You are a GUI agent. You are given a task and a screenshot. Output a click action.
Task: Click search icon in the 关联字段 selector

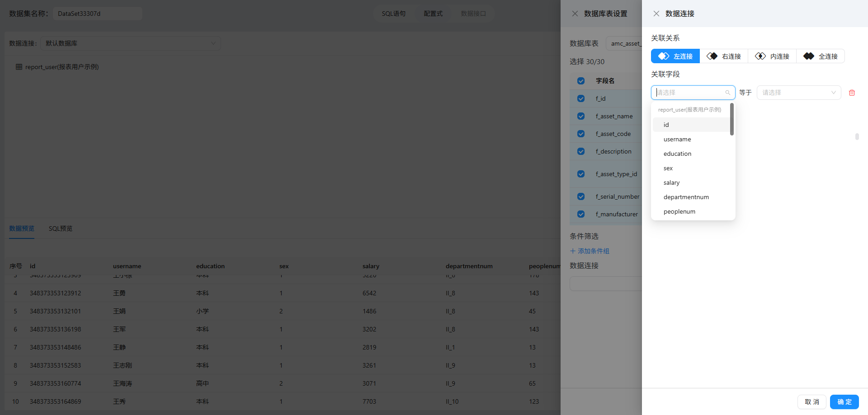(728, 93)
